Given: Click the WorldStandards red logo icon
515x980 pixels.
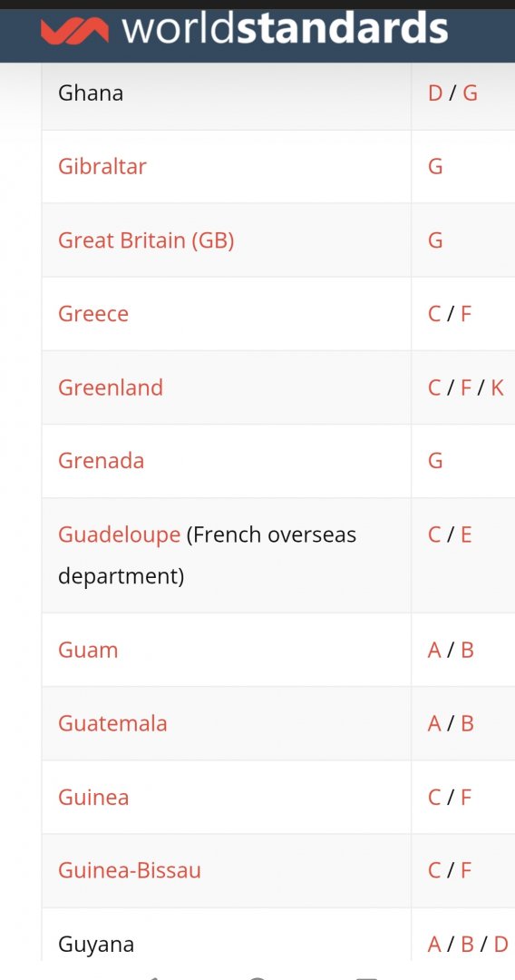Looking at the screenshot, I should [x=74, y=31].
